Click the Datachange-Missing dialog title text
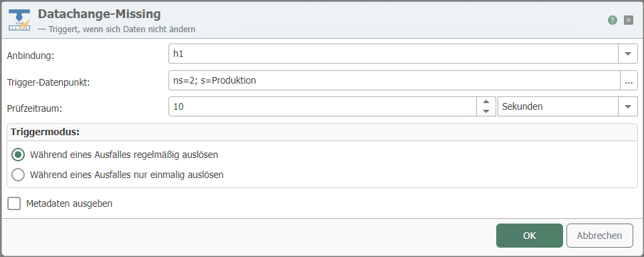Image resolution: width=644 pixels, height=257 pixels. pyautogui.click(x=99, y=14)
